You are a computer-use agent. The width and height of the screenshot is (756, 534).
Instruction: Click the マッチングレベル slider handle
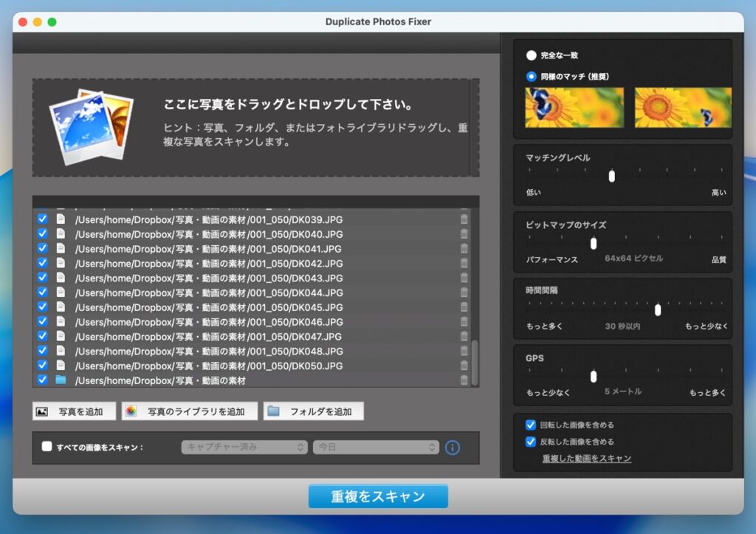pos(611,176)
